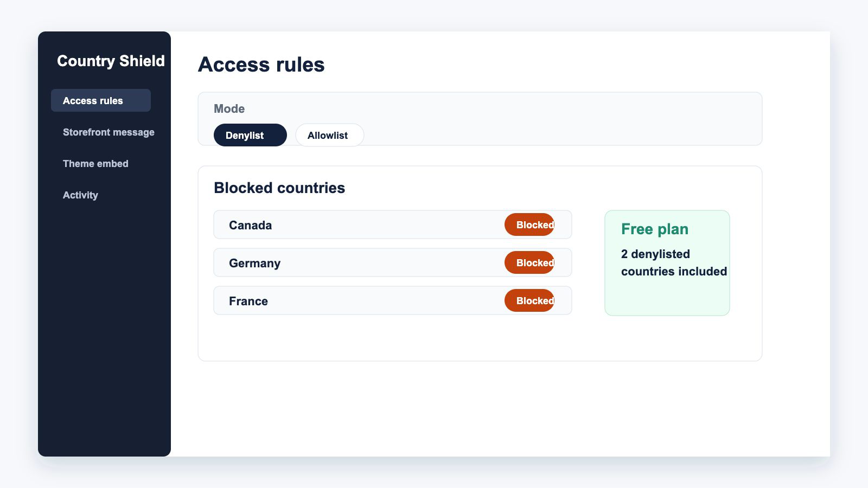The height and width of the screenshot is (488, 868).
Task: Toggle the Blocked badge for Germany
Action: (x=529, y=262)
